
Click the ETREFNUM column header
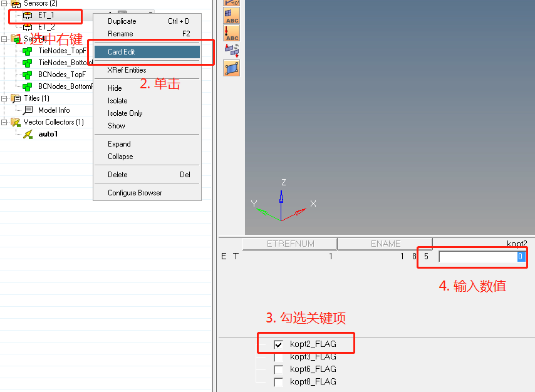(x=290, y=244)
